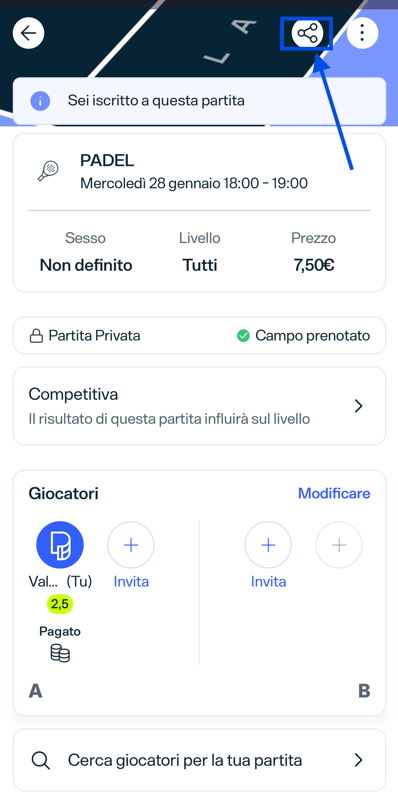Tap the padel racket icon
This screenshot has height=811, width=398.
[x=48, y=171]
